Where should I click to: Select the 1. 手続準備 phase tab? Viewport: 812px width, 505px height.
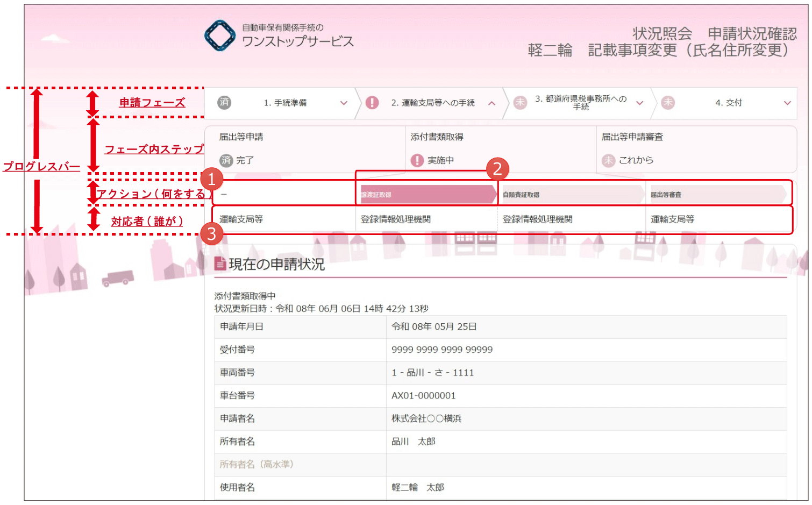point(285,103)
